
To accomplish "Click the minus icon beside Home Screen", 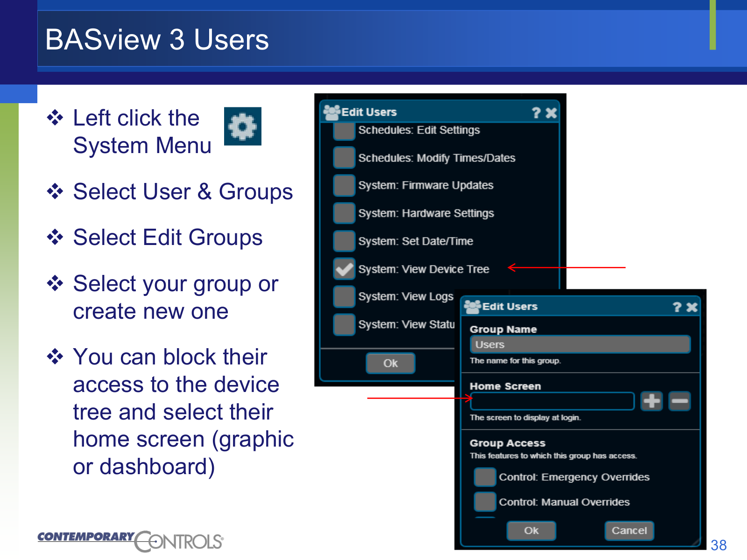I will (679, 401).
